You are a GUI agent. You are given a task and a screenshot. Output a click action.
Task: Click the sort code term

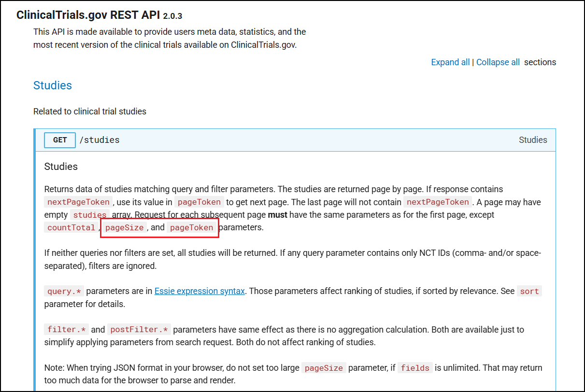pyautogui.click(x=529, y=291)
